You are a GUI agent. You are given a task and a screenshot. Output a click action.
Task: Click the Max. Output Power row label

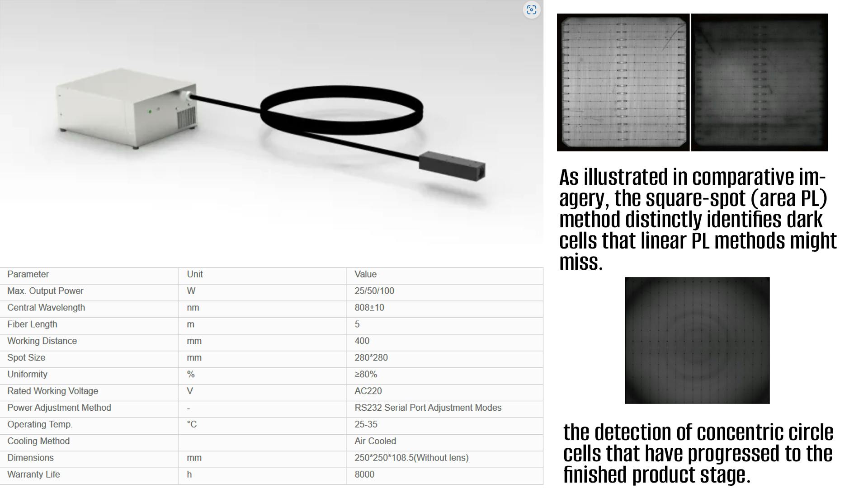[x=45, y=291]
